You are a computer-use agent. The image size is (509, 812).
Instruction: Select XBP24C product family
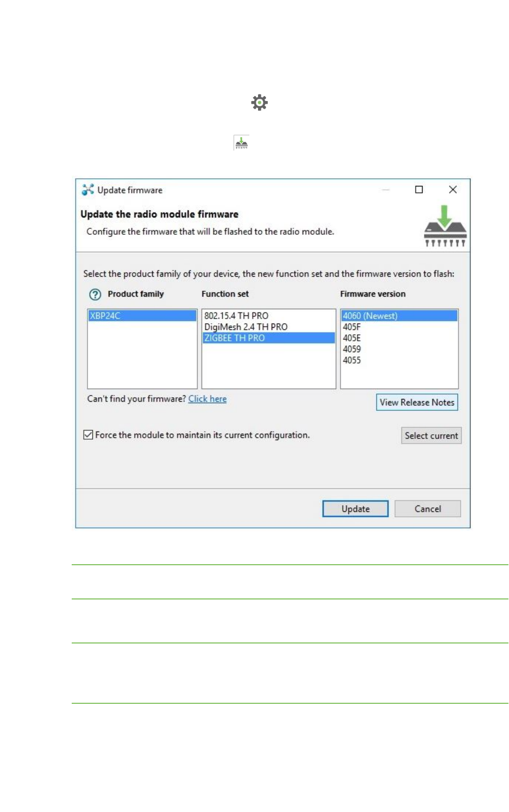(142, 316)
